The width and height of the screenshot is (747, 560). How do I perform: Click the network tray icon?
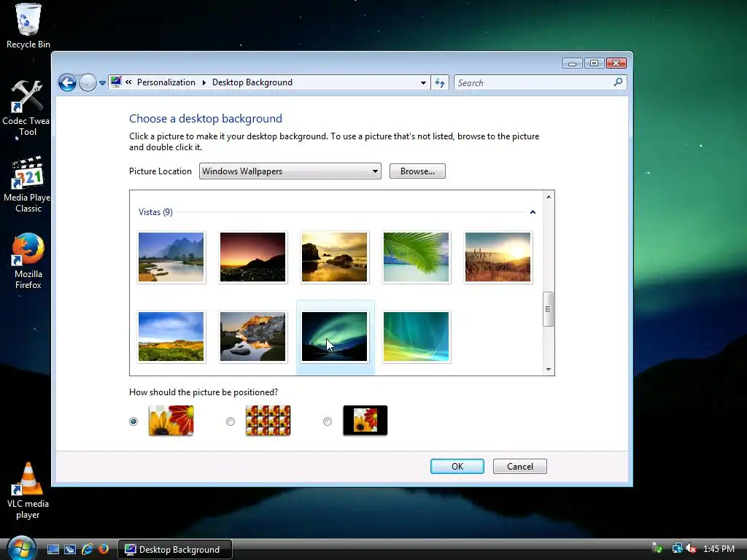tap(677, 548)
